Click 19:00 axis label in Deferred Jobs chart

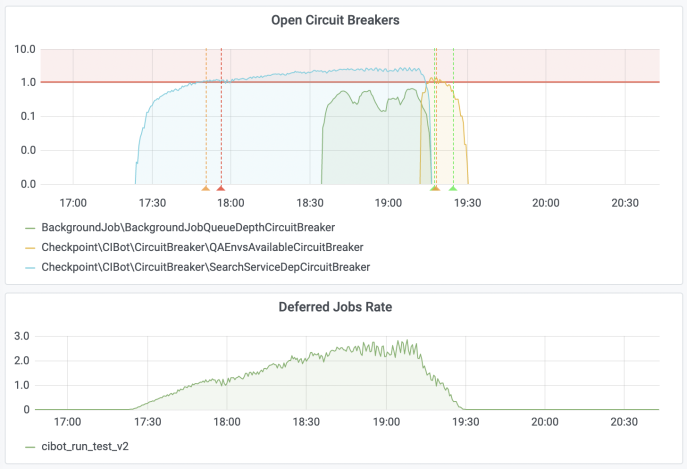386,422
